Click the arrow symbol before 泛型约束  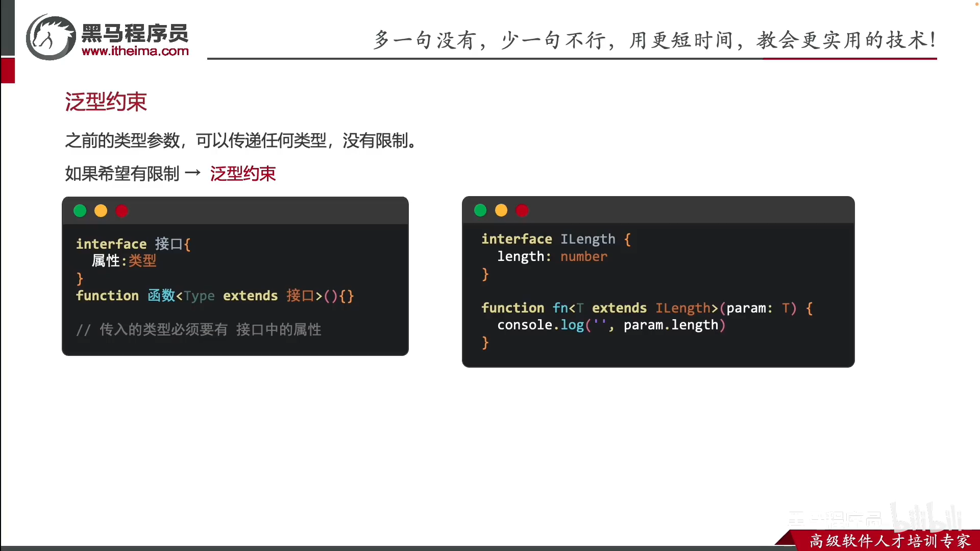(193, 173)
